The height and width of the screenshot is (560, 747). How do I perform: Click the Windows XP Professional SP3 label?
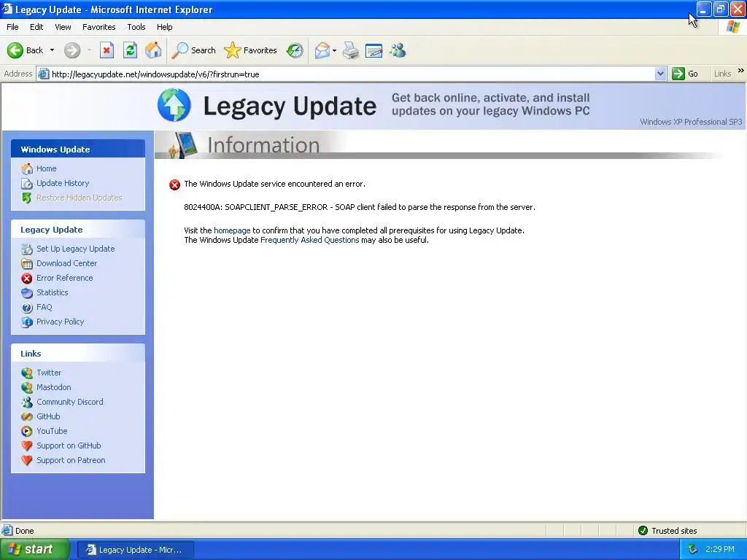691,122
